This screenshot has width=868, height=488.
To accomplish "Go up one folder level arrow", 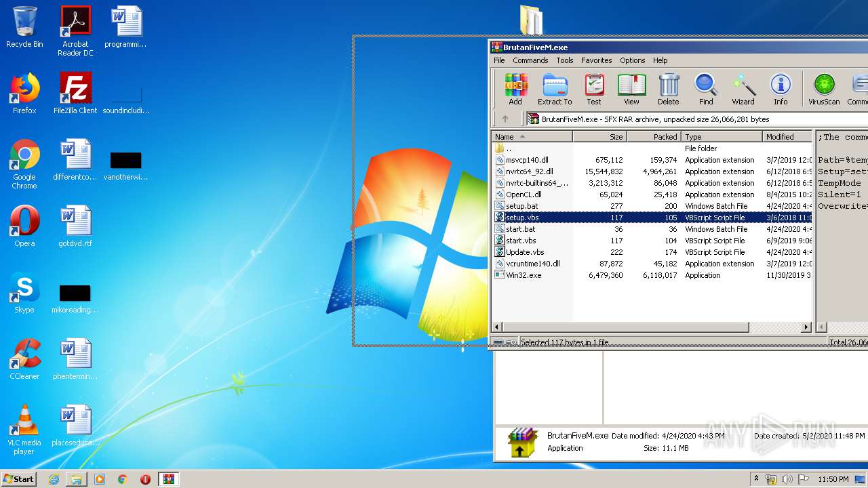I will [x=505, y=119].
